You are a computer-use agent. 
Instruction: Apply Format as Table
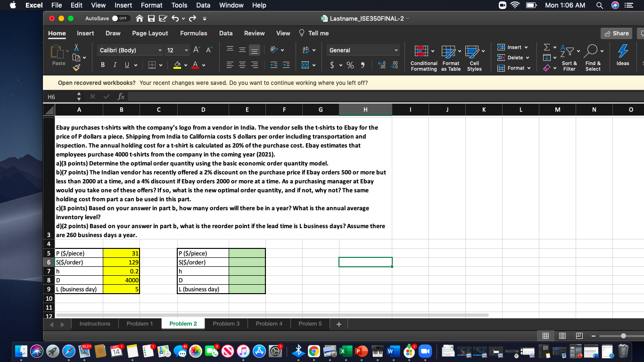[449, 57]
